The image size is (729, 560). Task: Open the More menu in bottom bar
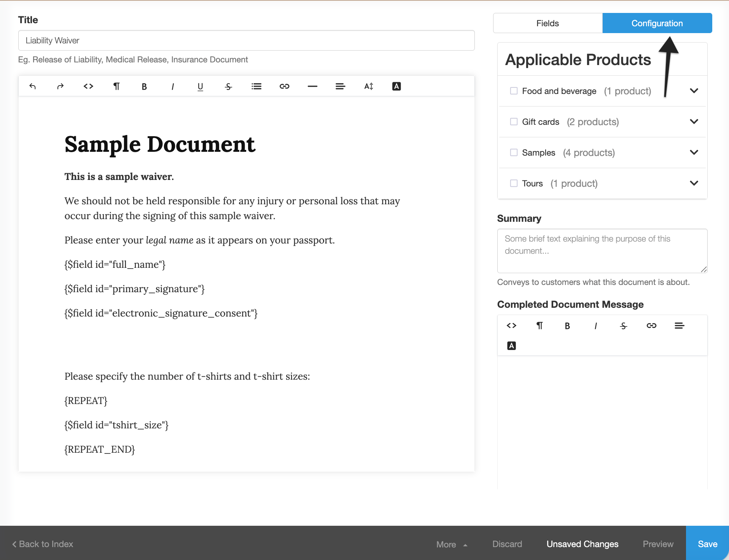pos(452,544)
